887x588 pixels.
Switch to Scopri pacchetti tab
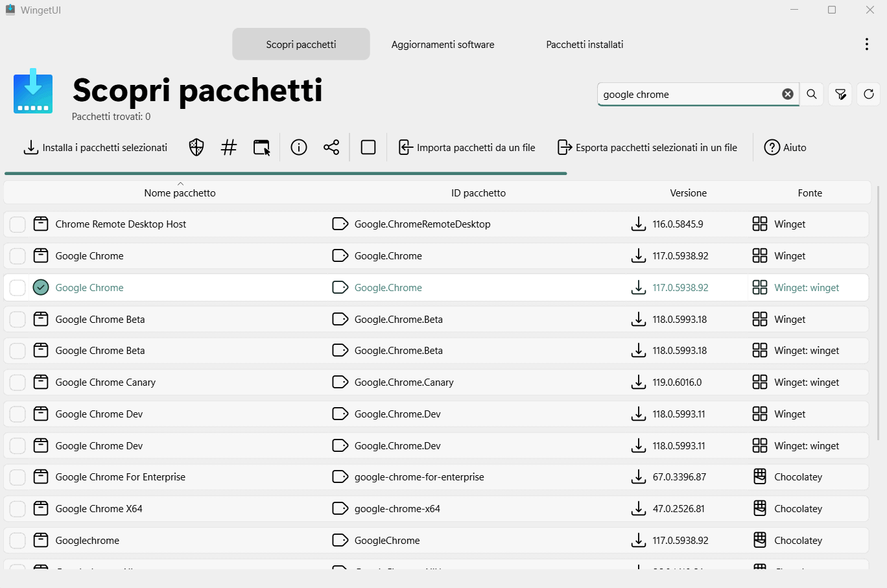point(302,44)
